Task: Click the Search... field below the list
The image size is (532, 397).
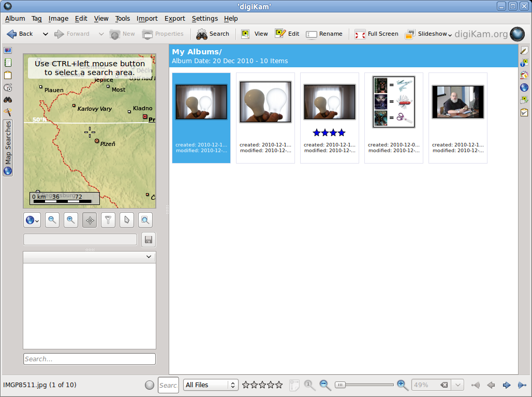Action: [90, 359]
